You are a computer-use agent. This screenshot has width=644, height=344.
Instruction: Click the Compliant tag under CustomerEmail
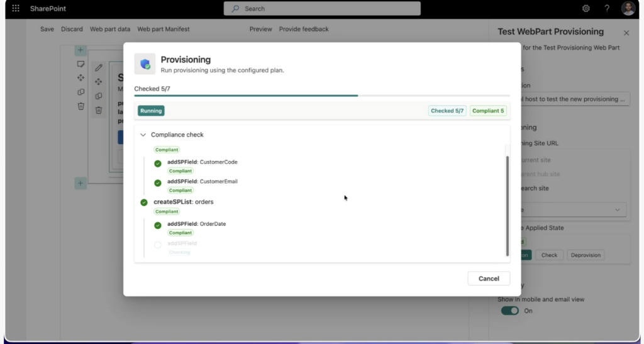(180, 191)
